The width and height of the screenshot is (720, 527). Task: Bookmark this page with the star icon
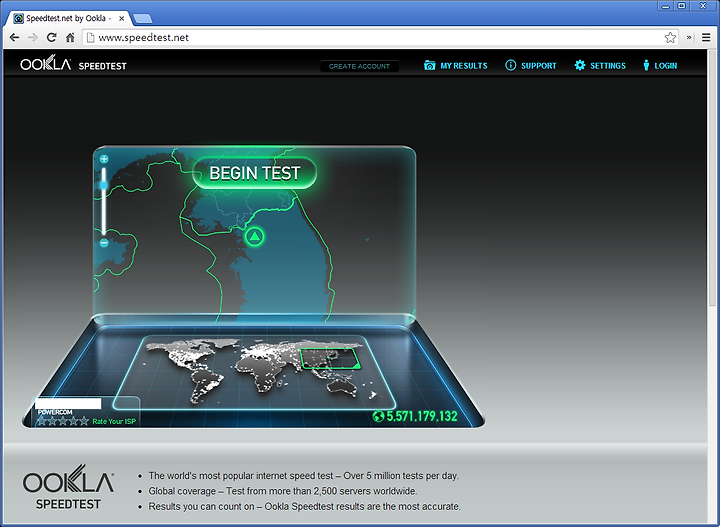(x=670, y=38)
